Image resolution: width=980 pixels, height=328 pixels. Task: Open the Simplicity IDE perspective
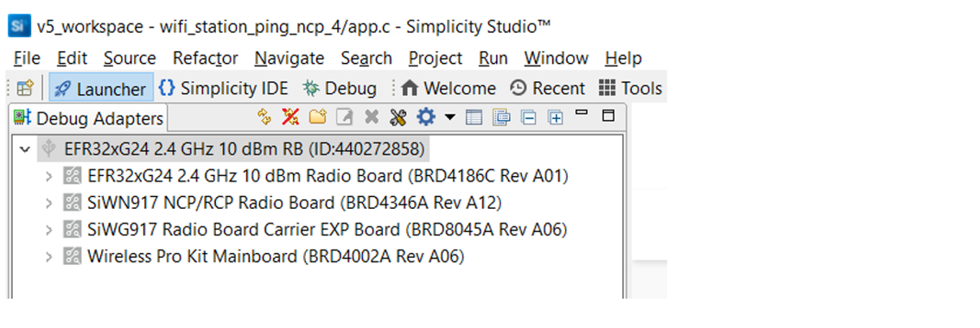point(224,88)
